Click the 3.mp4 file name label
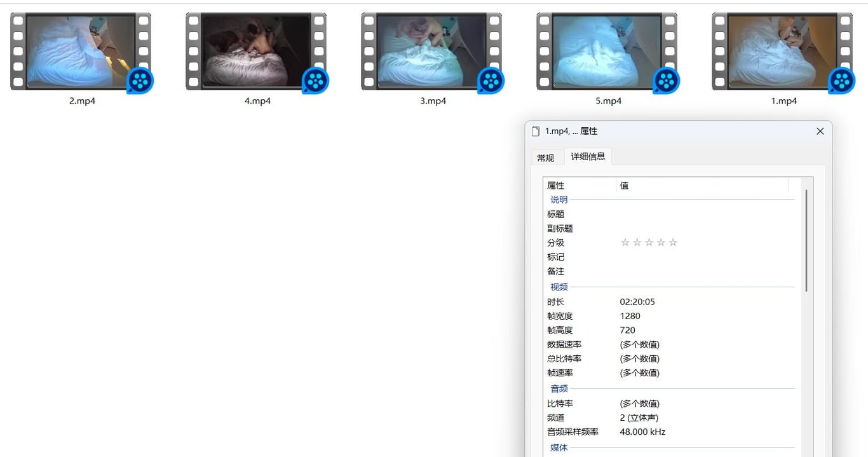 point(433,100)
